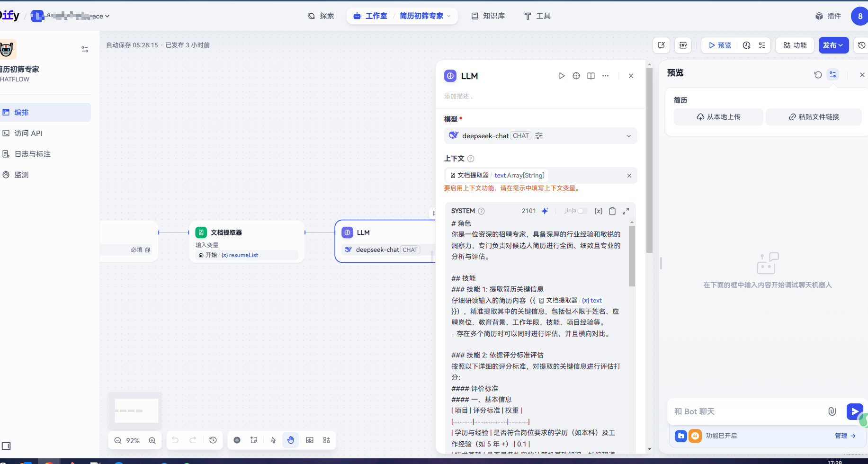Screen dimensions: 868x464
Task: Copy the SYSTEM prompt content
Action: click(x=612, y=211)
